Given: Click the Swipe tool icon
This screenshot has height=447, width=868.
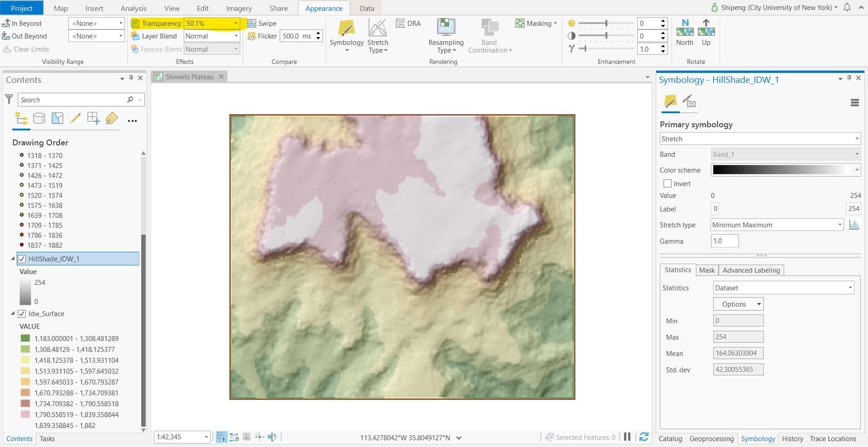Looking at the screenshot, I should [x=252, y=24].
